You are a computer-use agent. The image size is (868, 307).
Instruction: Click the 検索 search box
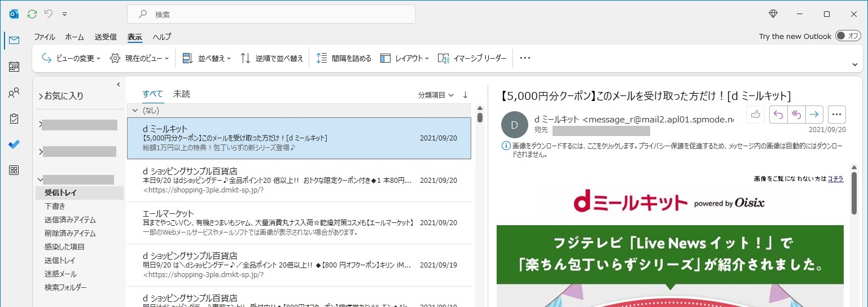271,14
